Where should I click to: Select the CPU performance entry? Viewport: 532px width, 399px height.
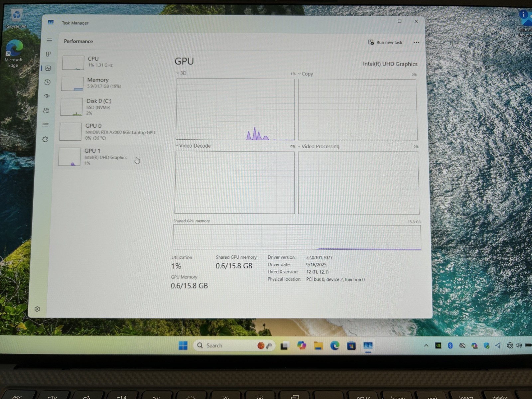point(111,62)
